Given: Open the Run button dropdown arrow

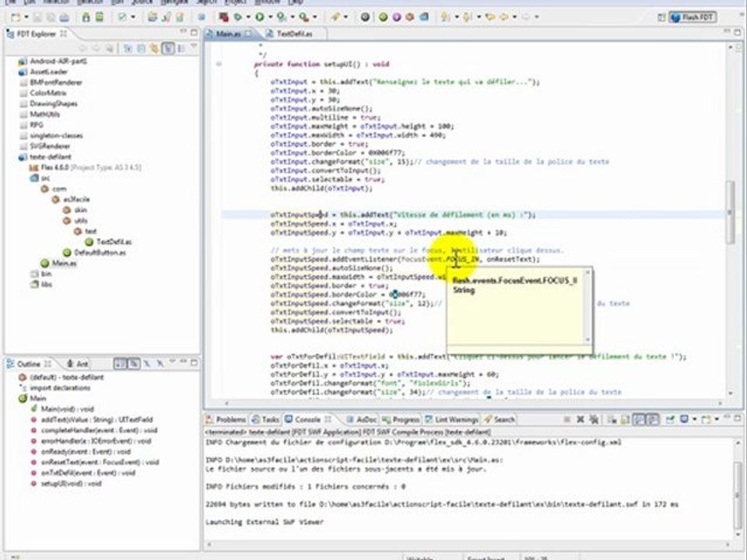Looking at the screenshot, I should 269,16.
